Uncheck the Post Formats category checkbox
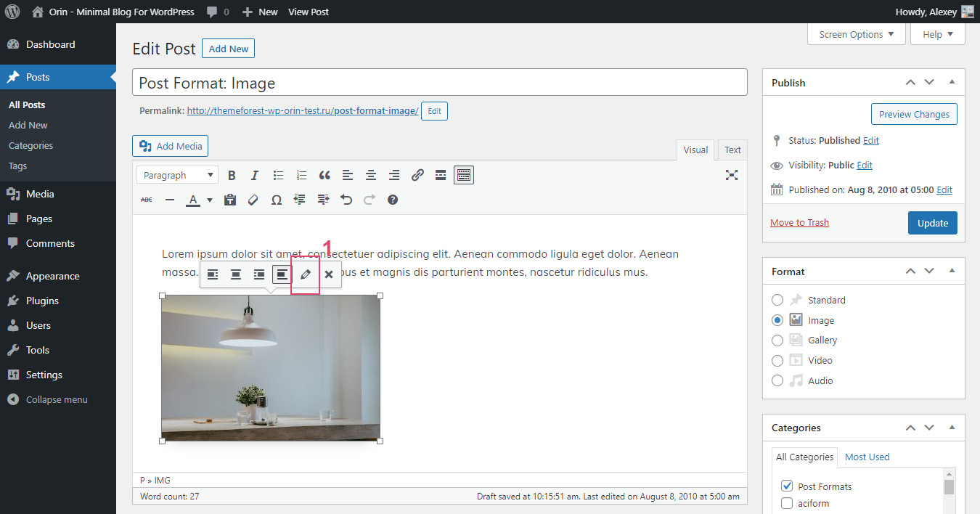This screenshot has height=514, width=980. 787,486
